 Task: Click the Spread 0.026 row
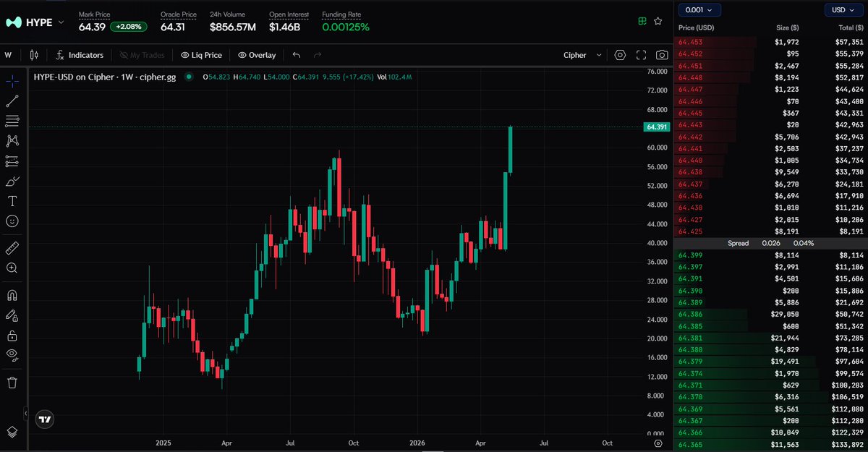click(x=770, y=243)
